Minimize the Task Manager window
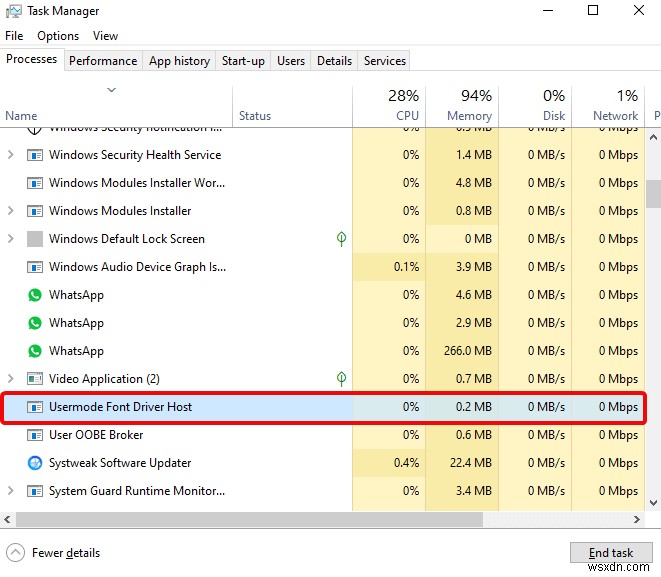The height and width of the screenshot is (577, 661). coord(548,10)
